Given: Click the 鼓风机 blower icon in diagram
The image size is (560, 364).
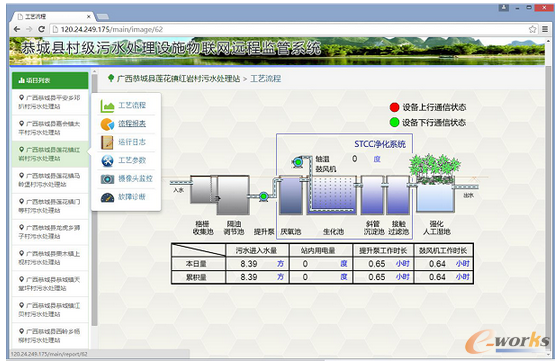Looking at the screenshot, I should point(297,163).
